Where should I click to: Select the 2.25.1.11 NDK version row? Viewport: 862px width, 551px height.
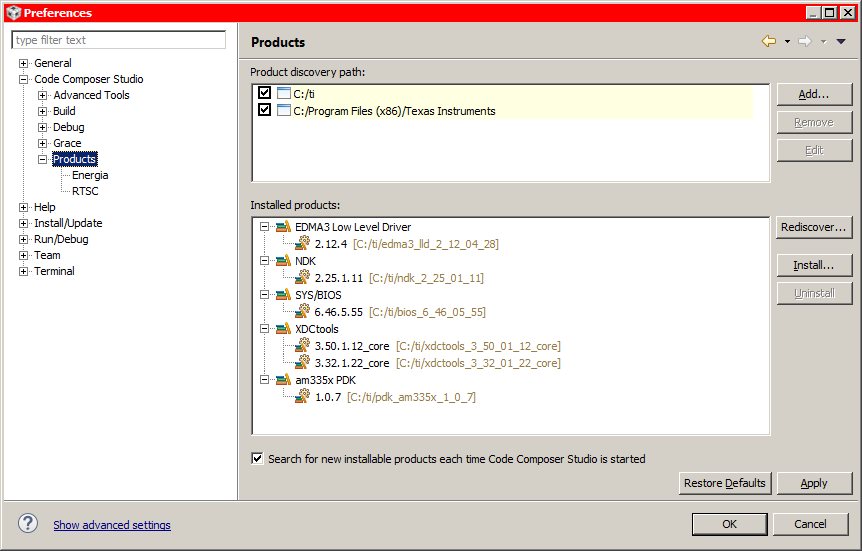coord(399,278)
